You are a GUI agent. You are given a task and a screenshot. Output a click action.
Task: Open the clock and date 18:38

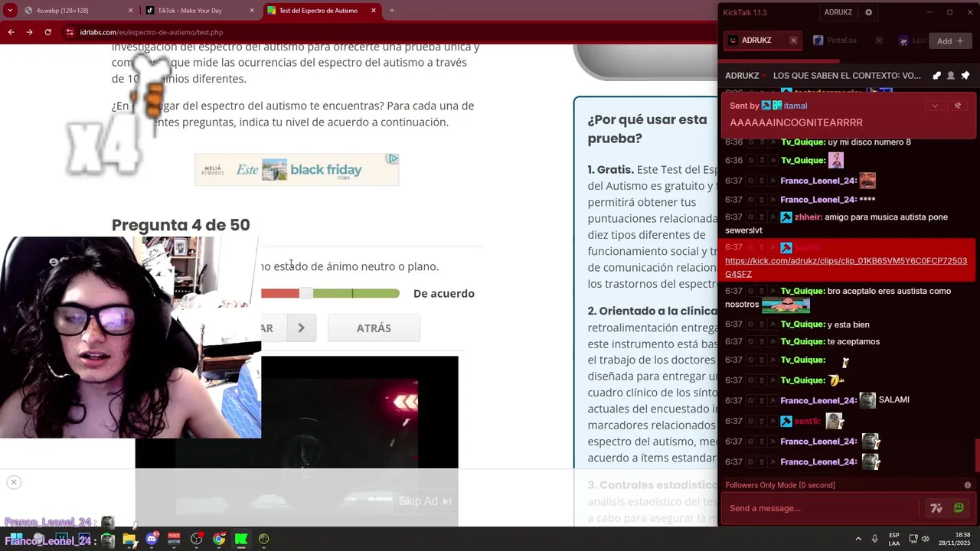point(956,540)
